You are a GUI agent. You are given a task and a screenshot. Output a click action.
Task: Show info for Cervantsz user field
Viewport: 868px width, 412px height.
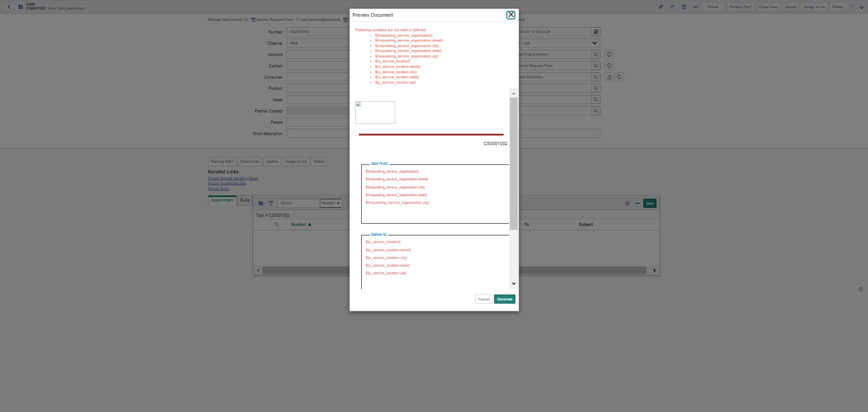tap(619, 77)
